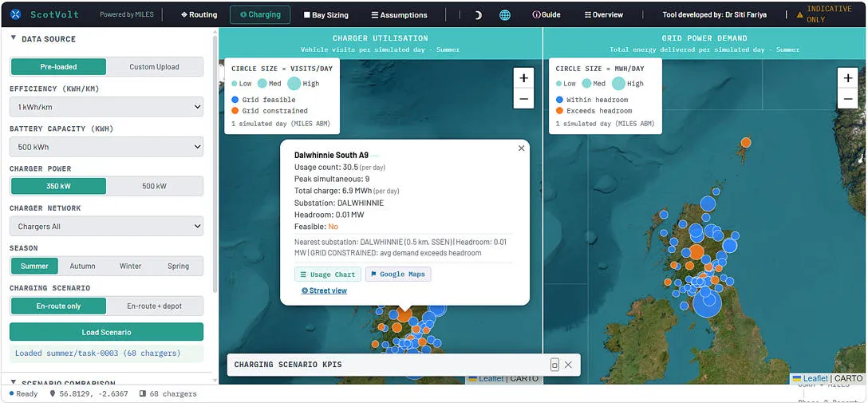Zoom in on the Charger Utilisation map
The image size is (868, 403).
(523, 78)
